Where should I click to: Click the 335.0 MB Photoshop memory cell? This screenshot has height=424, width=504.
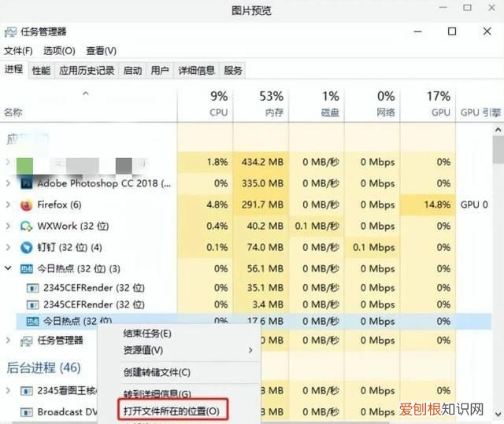(x=262, y=183)
